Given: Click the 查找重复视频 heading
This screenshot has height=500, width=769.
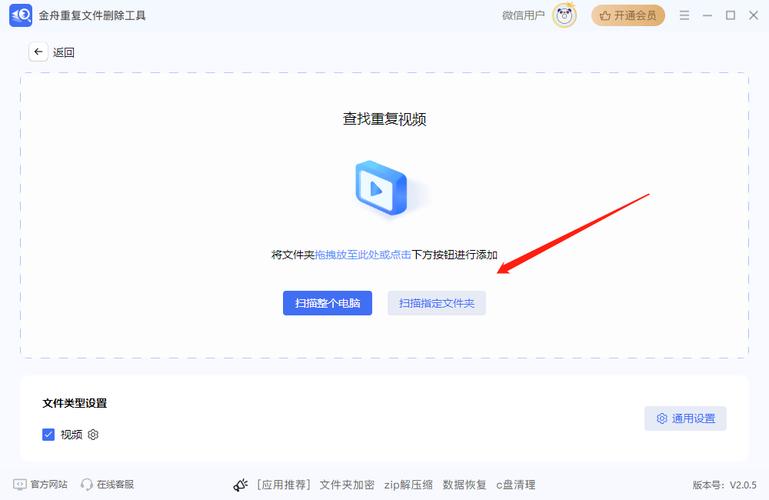Looking at the screenshot, I should point(384,119).
